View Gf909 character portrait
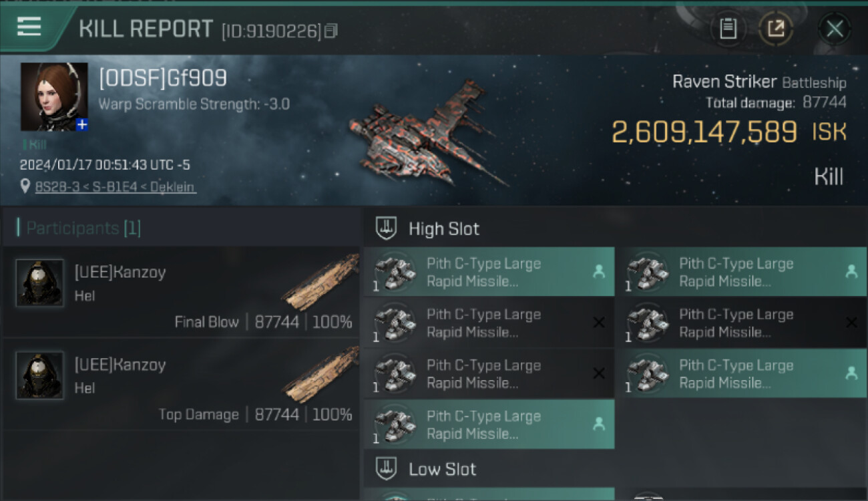This screenshot has width=868, height=501. [x=53, y=96]
